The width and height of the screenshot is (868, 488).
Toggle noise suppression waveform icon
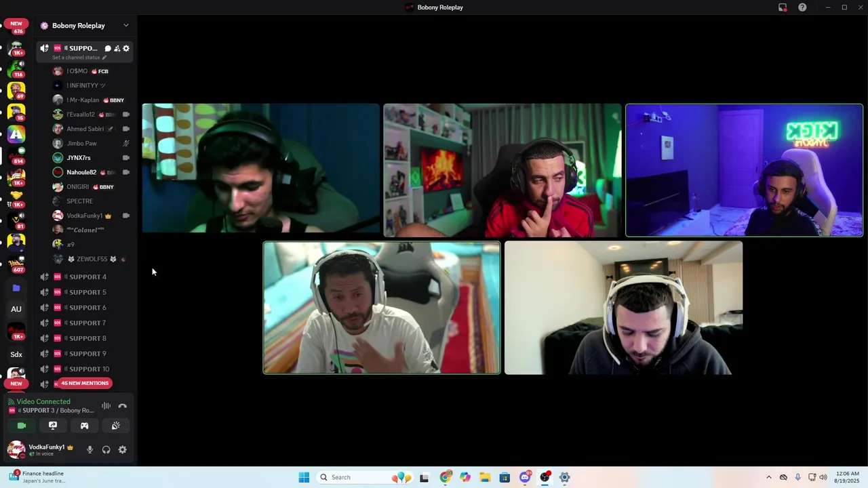[106, 406]
